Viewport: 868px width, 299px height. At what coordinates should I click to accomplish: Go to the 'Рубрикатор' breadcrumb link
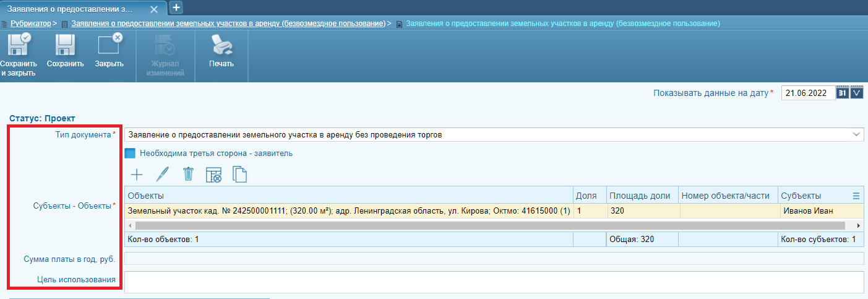coord(30,24)
